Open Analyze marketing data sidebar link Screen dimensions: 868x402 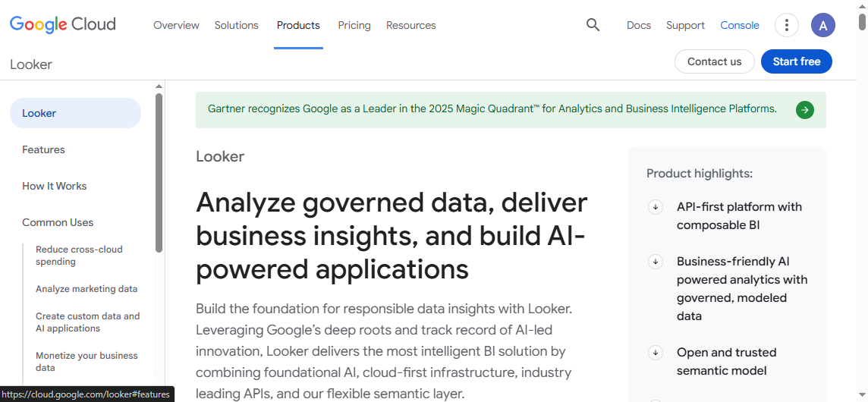point(86,289)
